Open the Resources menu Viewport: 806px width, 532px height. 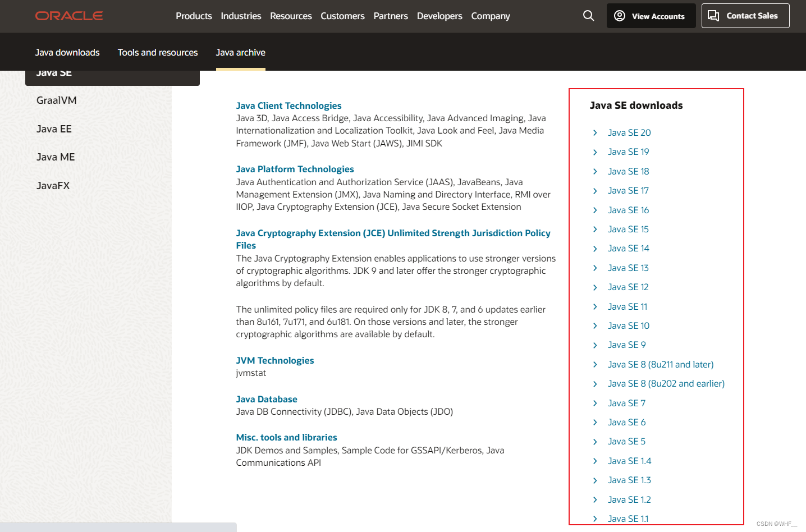coord(291,16)
